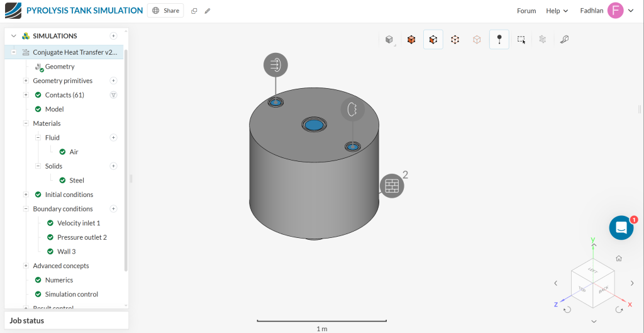
Task: Toggle the solid surfaces render mode cube
Action: (411, 40)
